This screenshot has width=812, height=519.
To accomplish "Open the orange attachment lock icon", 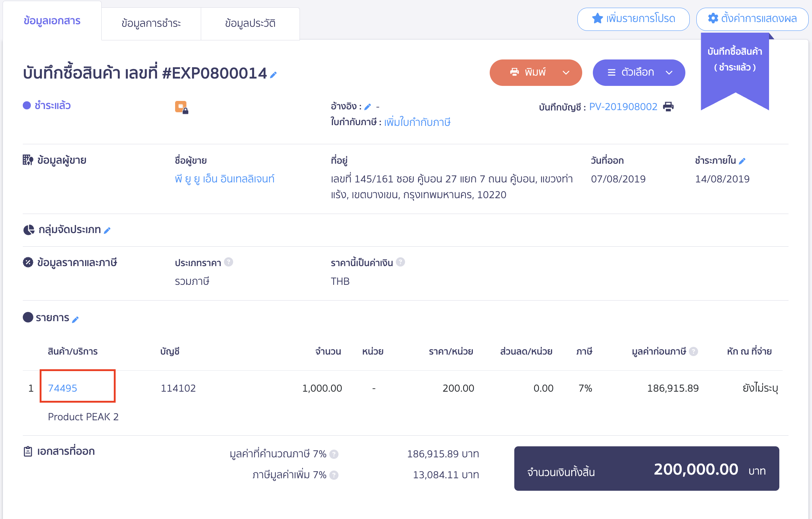I will (x=181, y=108).
